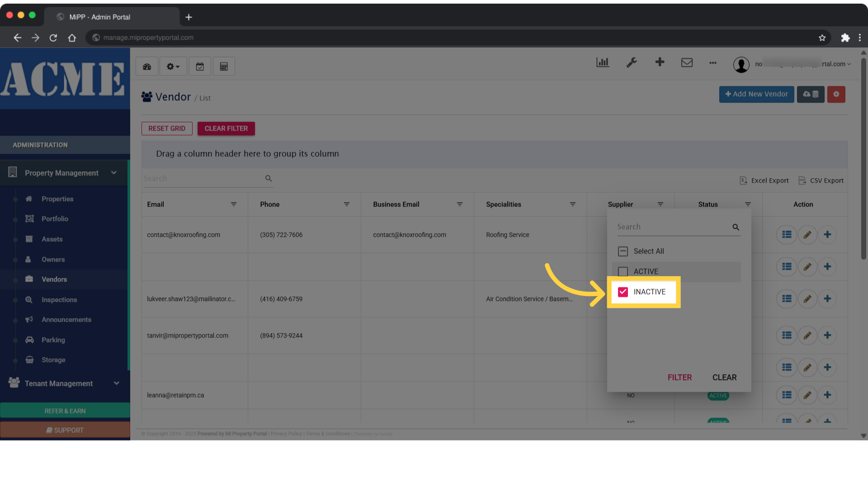Open Announcements in the sidebar

pyautogui.click(x=66, y=319)
